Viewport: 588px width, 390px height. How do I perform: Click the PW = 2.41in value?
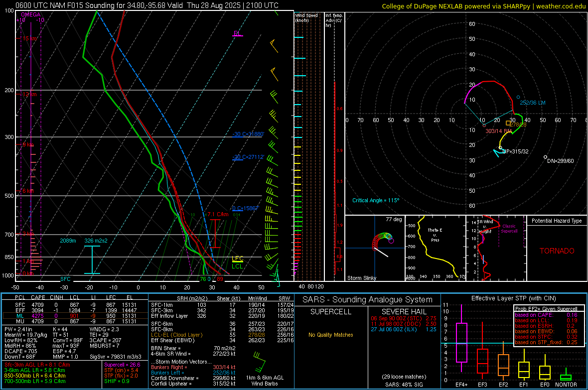[18, 329]
